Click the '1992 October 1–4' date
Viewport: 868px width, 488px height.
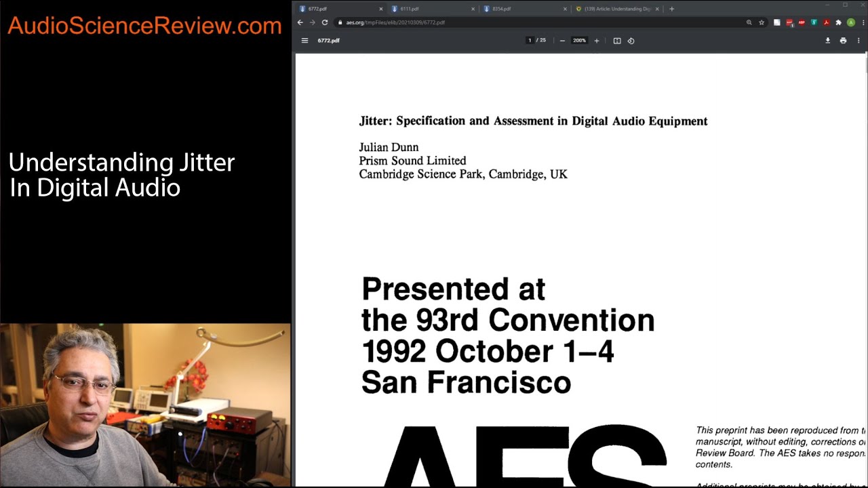(488, 351)
